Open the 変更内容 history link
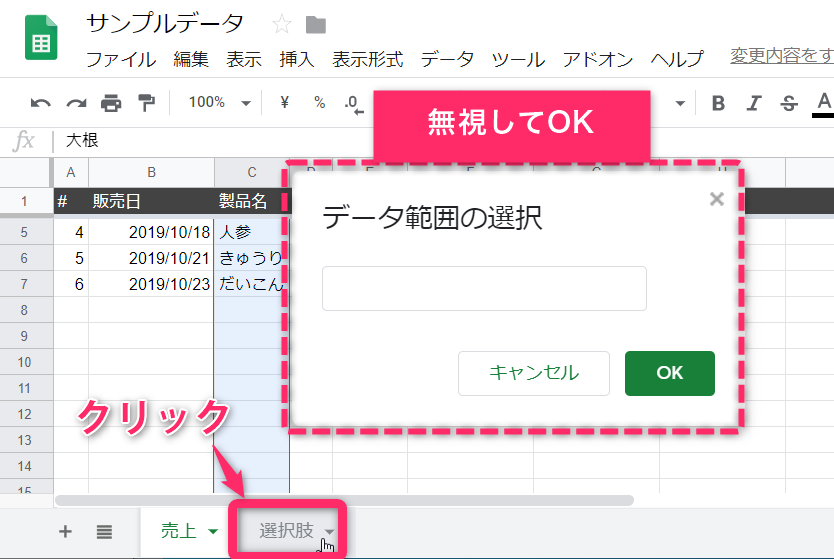Image resolution: width=834 pixels, height=559 pixels. 781,55
